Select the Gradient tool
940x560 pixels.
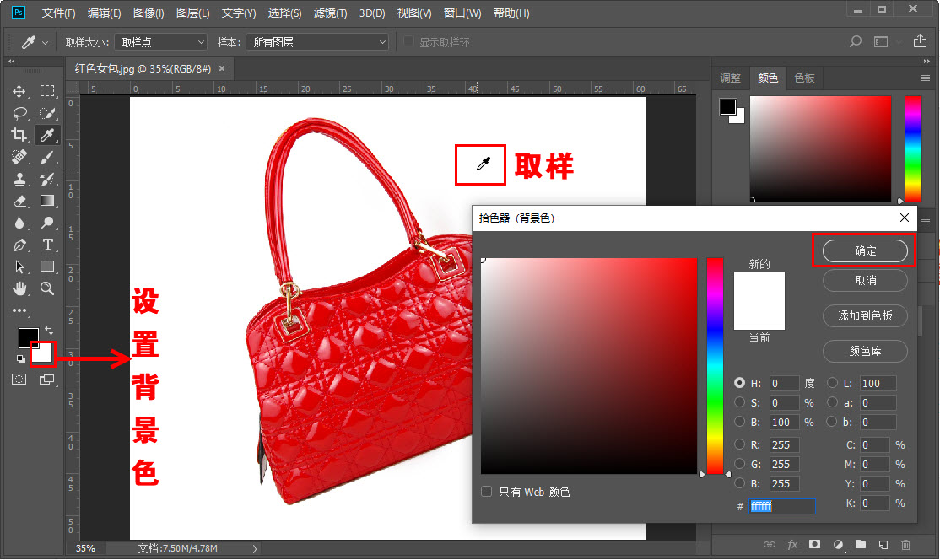[47, 201]
